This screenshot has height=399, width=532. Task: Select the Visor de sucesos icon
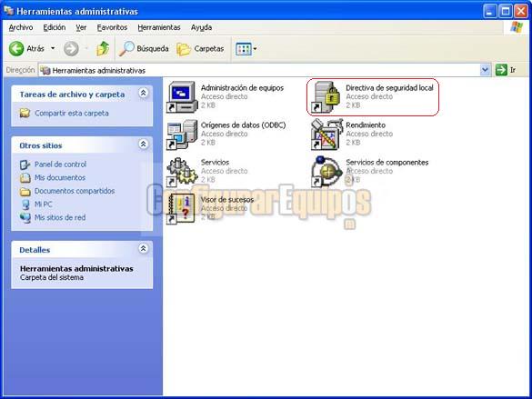coord(181,209)
